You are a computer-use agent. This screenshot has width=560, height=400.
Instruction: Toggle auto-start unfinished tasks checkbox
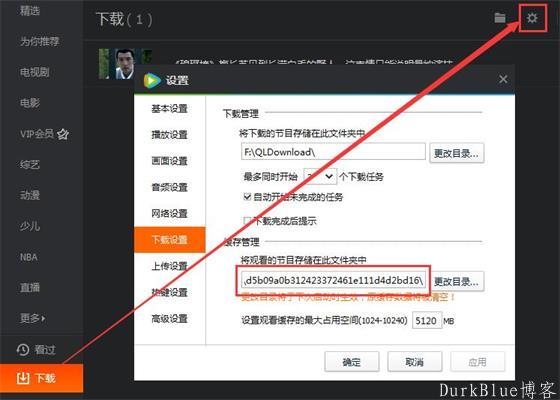(x=247, y=197)
